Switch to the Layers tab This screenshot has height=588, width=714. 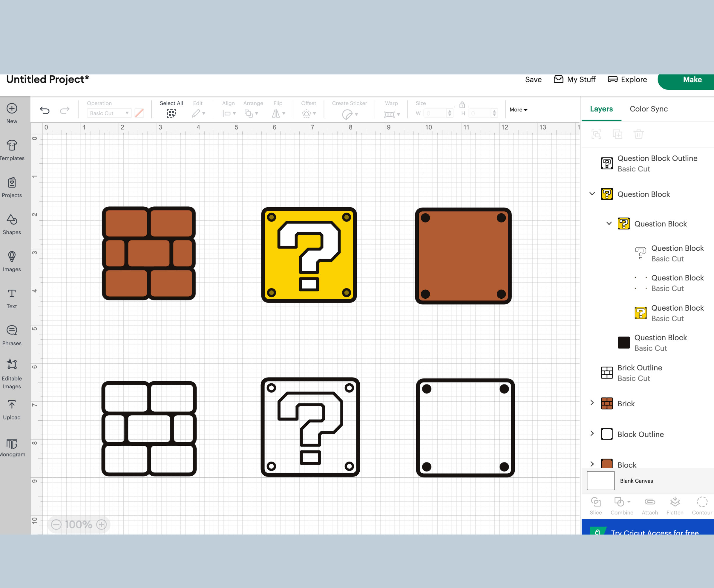tap(601, 109)
